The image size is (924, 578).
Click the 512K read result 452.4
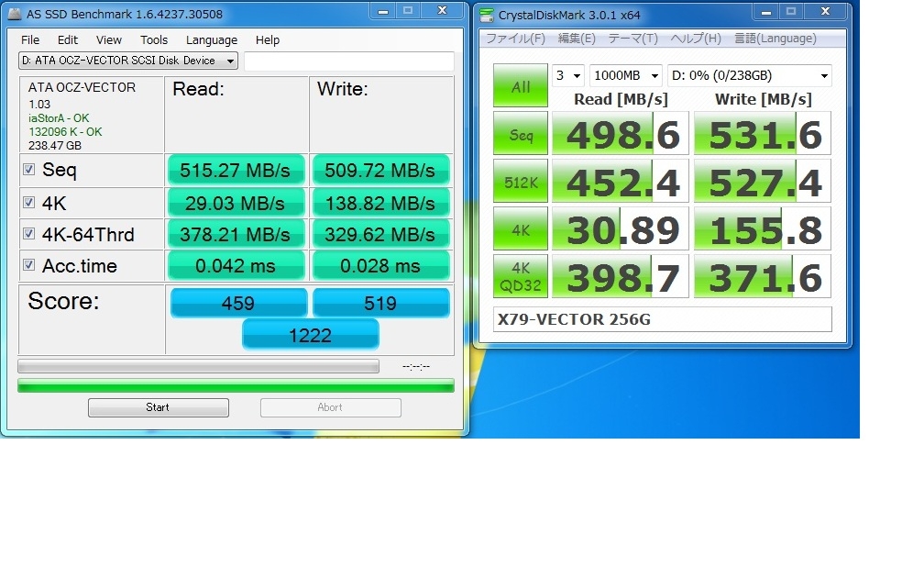click(x=621, y=181)
